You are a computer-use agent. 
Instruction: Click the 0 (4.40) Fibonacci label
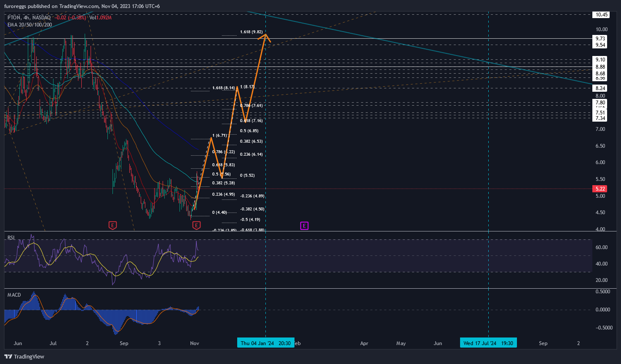tap(219, 213)
